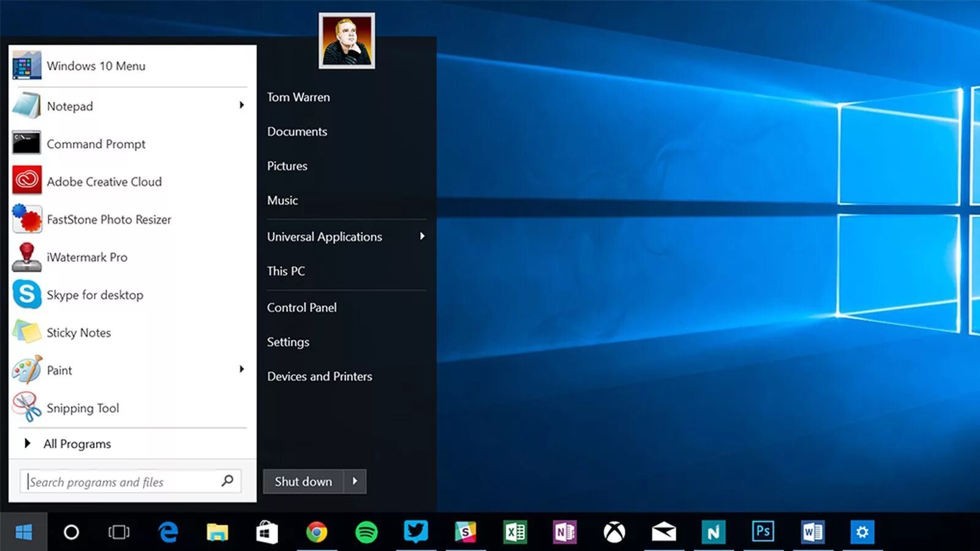Click the Snipping Tool label text
Viewport: 980px width, 551px height.
[x=83, y=408]
